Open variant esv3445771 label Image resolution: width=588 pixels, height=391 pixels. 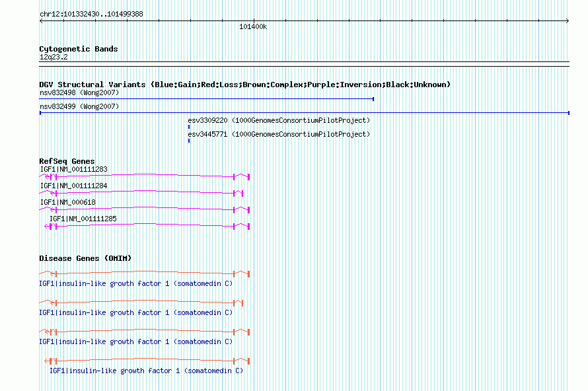(279, 134)
